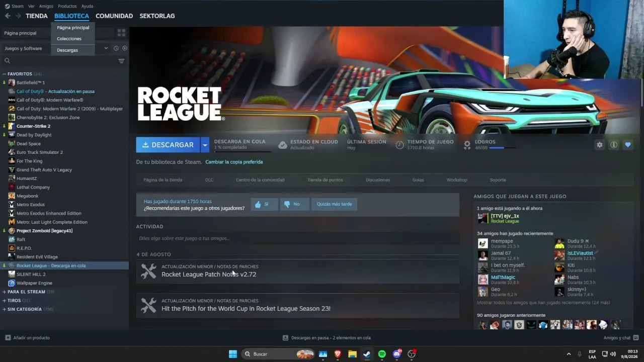The image size is (644, 362).
Task: Open Discord from the taskbar
Action: tap(397, 354)
